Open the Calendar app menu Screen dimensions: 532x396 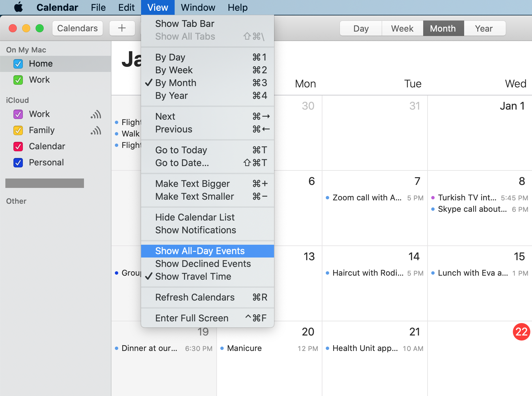57,7
